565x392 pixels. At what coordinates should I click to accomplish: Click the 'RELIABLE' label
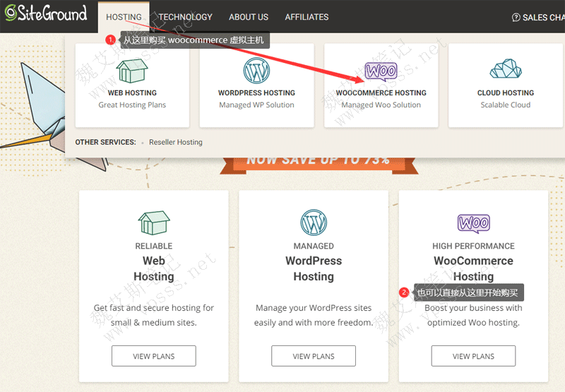coord(154,246)
